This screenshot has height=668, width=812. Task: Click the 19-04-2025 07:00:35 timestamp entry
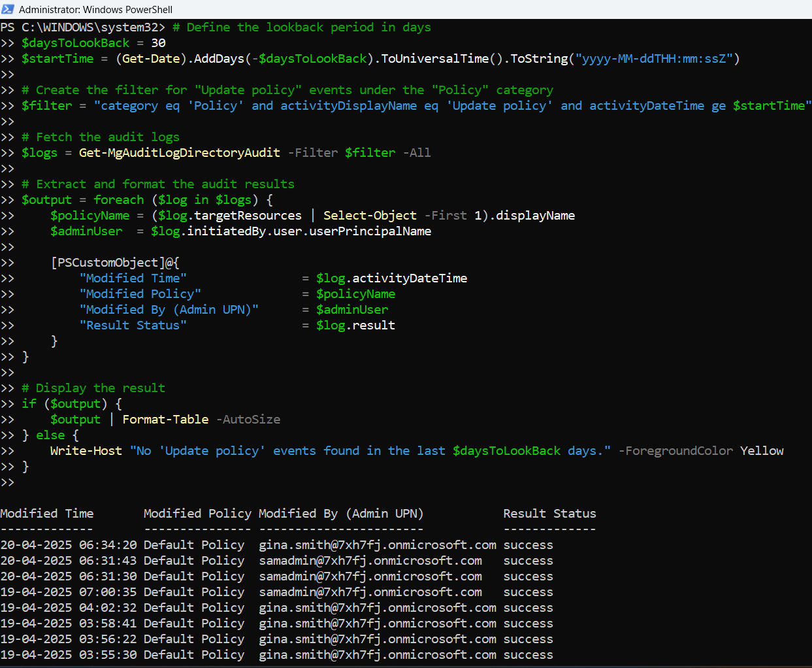[69, 592]
